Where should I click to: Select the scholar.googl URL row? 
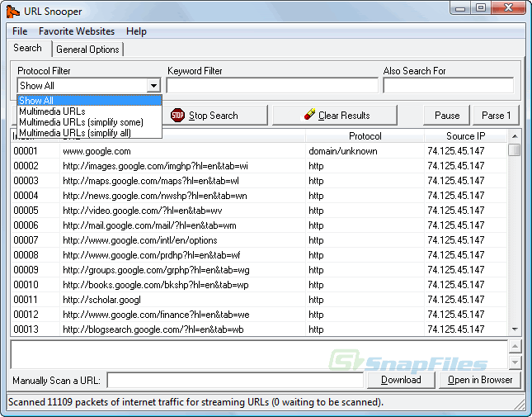(x=259, y=300)
